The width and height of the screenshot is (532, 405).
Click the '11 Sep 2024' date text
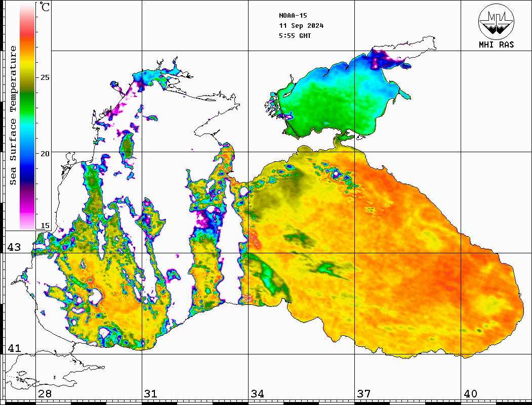click(301, 26)
